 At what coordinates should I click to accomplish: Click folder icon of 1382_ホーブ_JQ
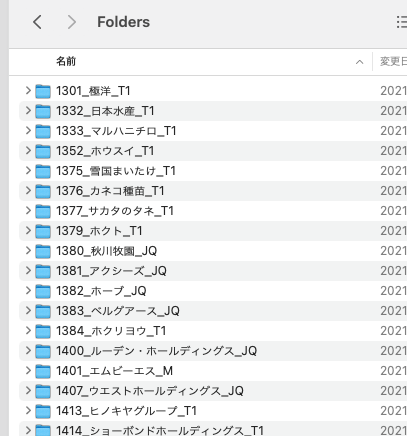(43, 291)
